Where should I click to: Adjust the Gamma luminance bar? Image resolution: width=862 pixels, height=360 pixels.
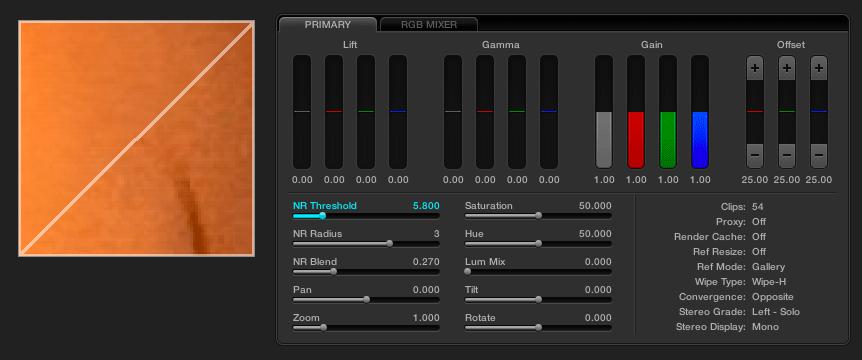point(452,112)
